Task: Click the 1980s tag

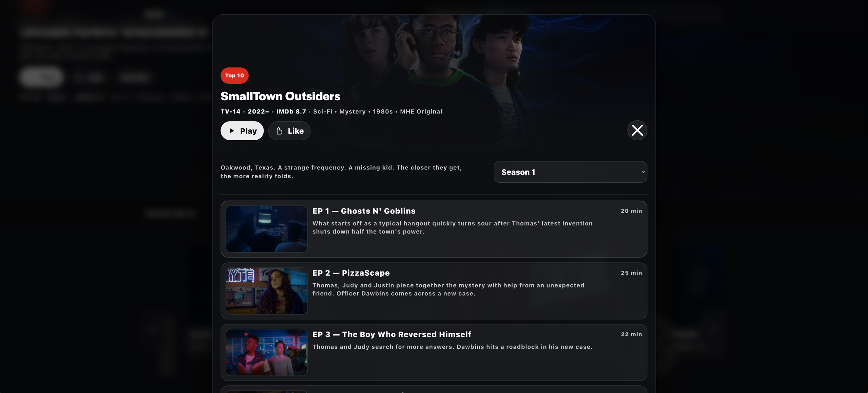Action: (x=383, y=111)
